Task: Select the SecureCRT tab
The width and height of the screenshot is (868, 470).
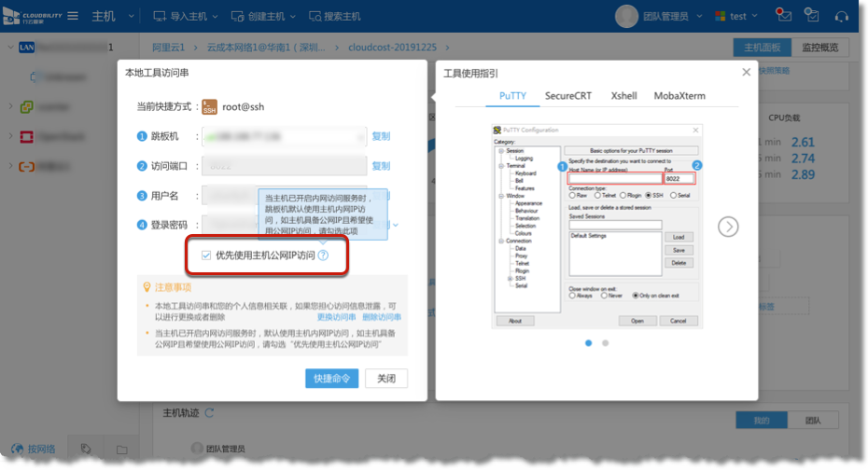Action: click(x=568, y=96)
